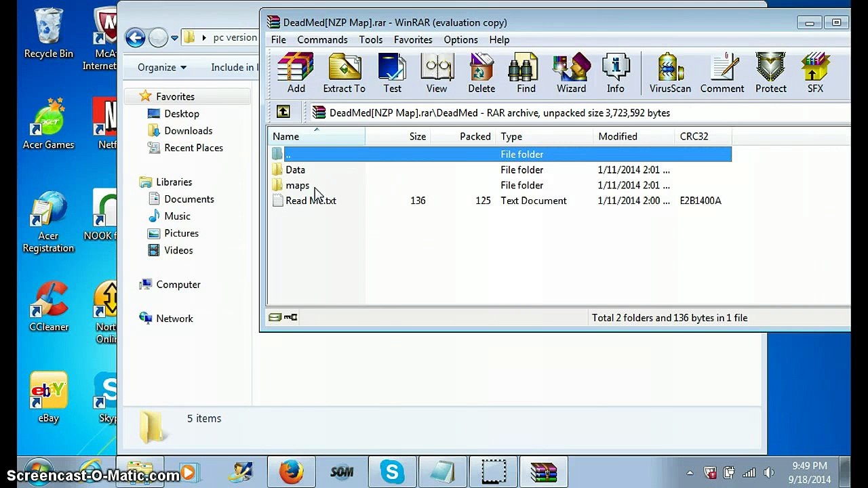Select Network in Explorer navigation pane

[174, 319]
